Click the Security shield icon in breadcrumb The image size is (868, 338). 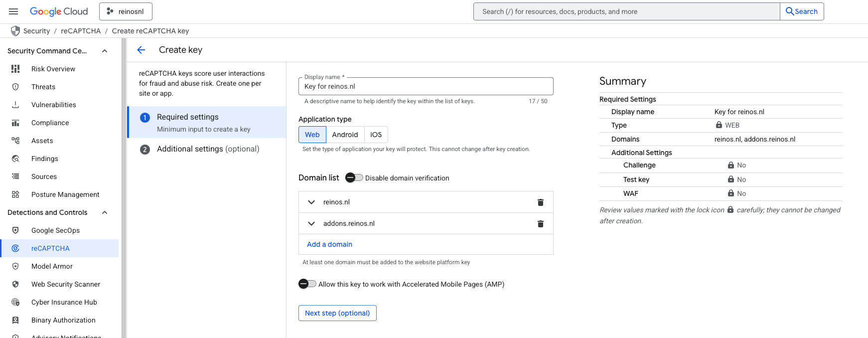(15, 31)
